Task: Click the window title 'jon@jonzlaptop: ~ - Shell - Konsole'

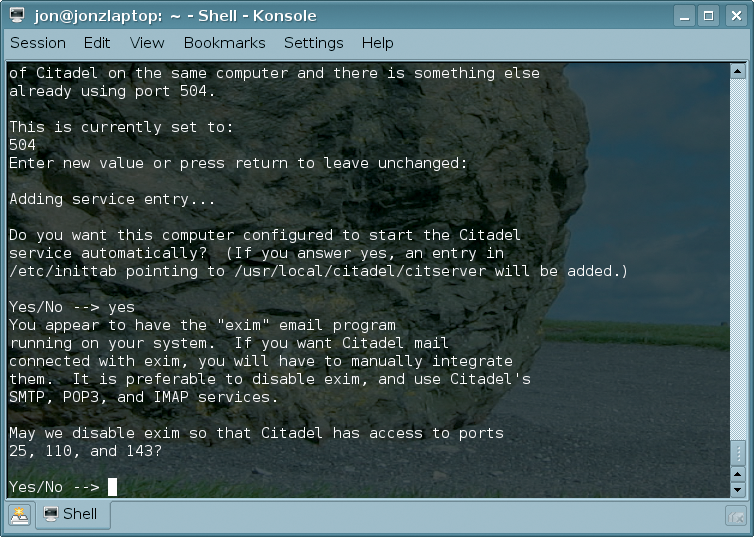Action: pos(176,16)
